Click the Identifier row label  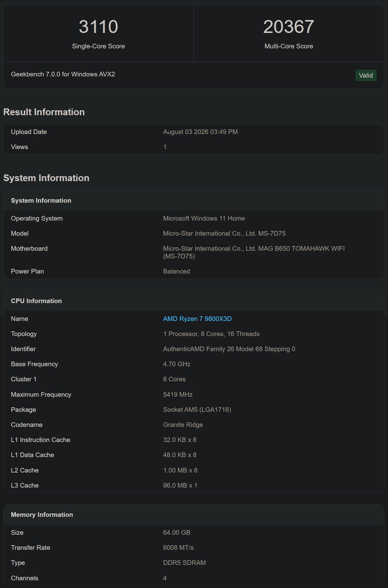coord(23,349)
